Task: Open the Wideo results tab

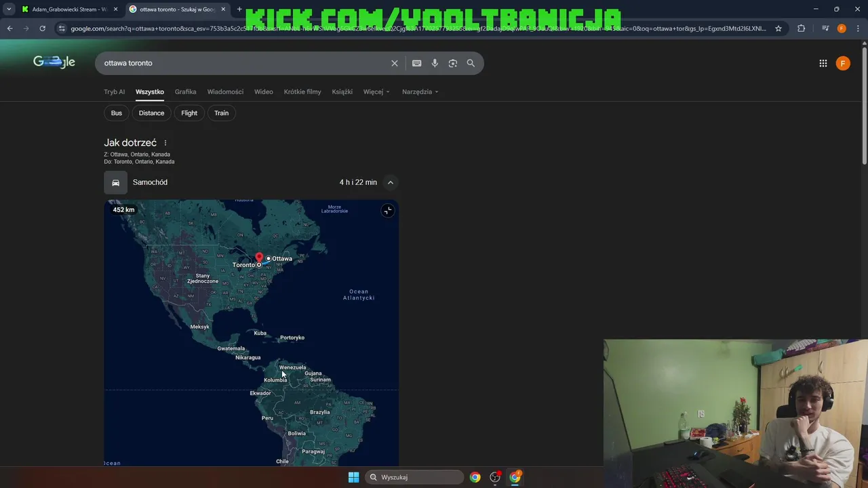Action: coord(264,91)
